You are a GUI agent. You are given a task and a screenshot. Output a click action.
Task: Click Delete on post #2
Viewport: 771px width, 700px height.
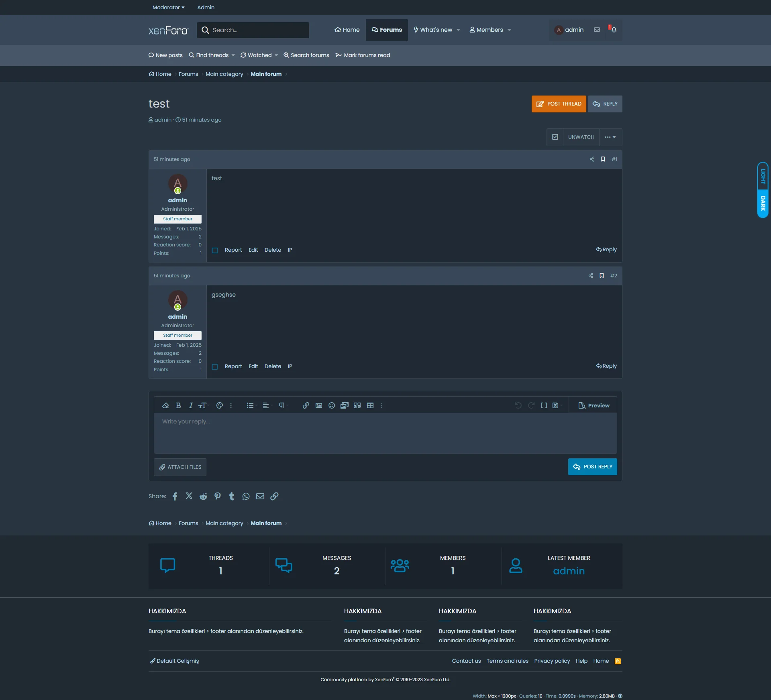tap(273, 366)
